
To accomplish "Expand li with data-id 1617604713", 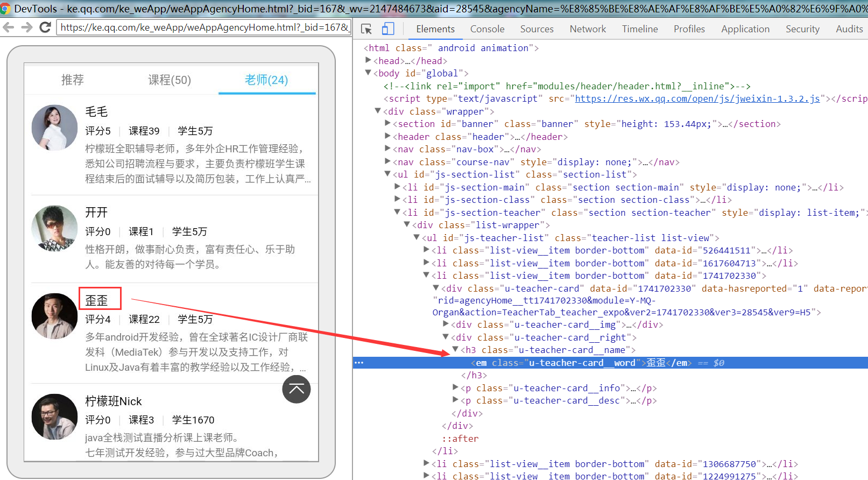I will click(426, 263).
